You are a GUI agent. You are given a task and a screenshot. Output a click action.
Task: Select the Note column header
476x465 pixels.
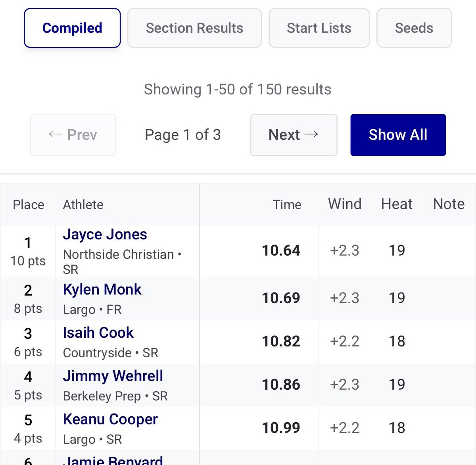pos(449,204)
